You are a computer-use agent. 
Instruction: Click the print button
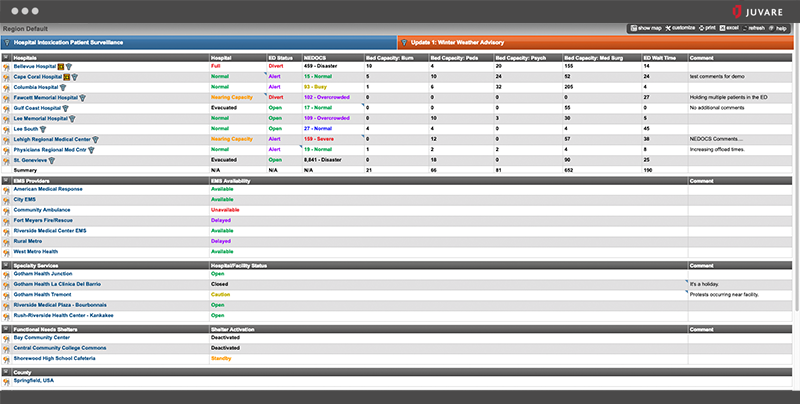pyautogui.click(x=707, y=29)
